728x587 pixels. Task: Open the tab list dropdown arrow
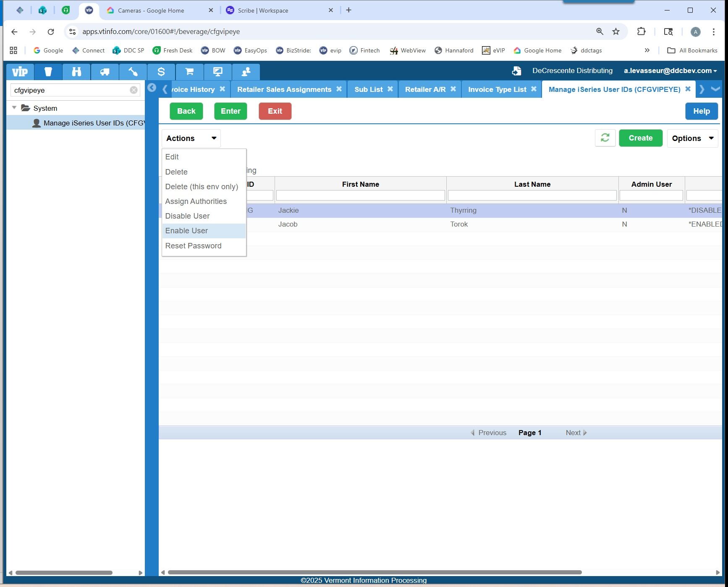716,89
